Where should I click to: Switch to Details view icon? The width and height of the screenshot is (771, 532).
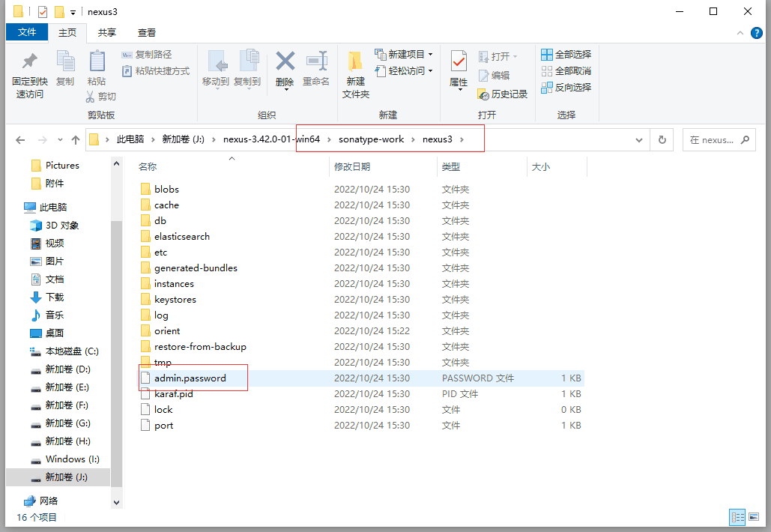[x=737, y=517]
